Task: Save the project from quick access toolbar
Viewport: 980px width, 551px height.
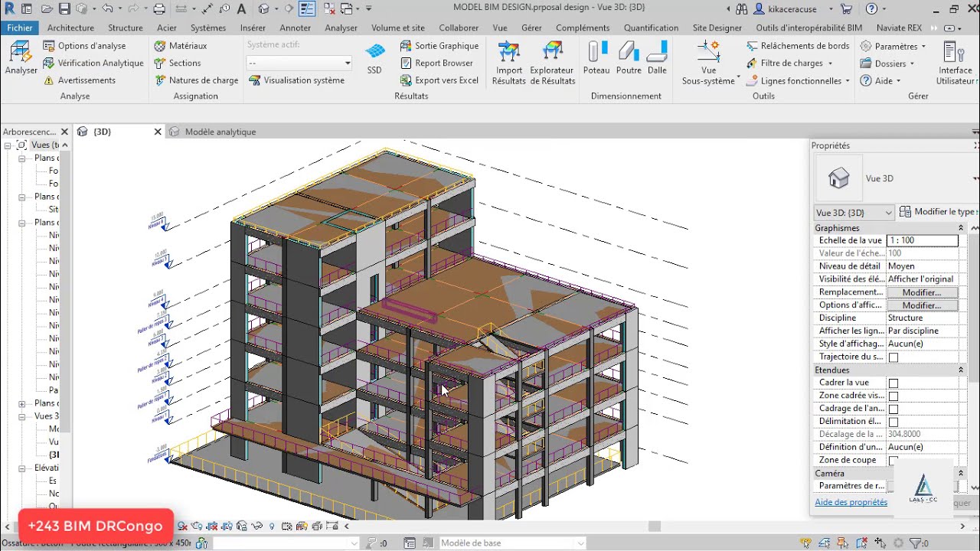Action: [64, 9]
